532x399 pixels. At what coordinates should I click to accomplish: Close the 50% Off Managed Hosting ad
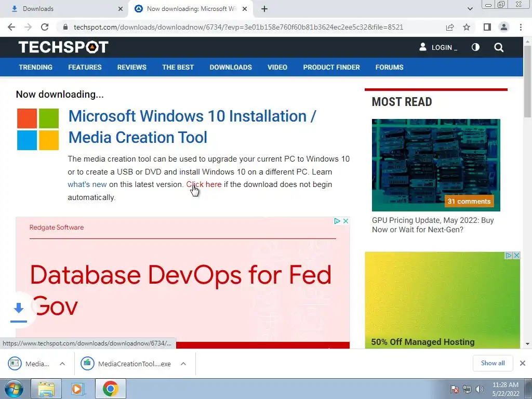pyautogui.click(x=516, y=255)
